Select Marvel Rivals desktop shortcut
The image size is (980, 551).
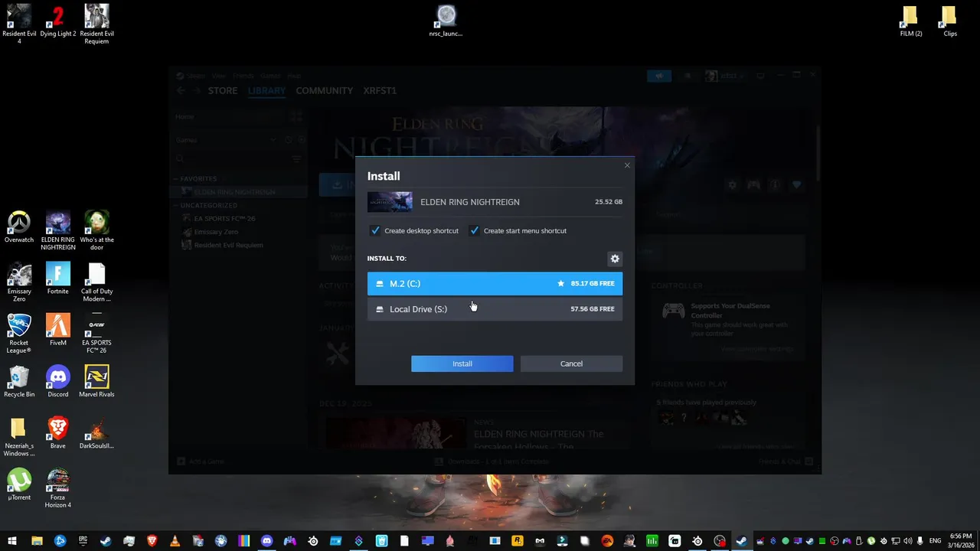pos(96,381)
